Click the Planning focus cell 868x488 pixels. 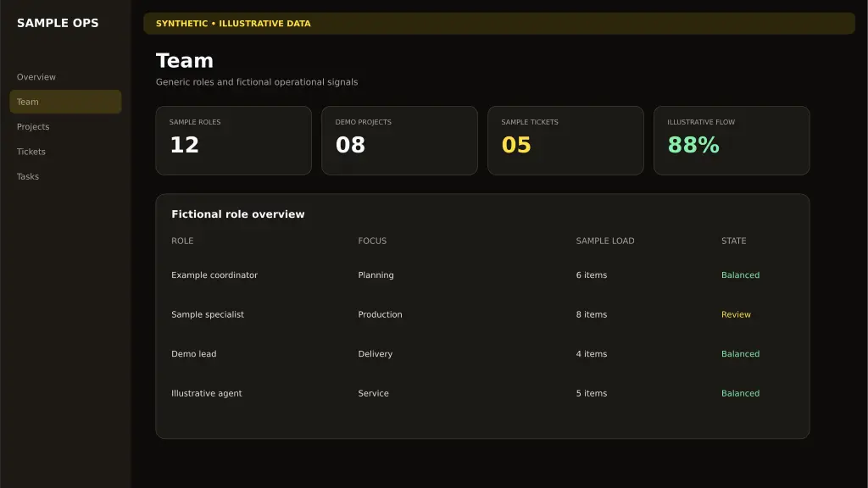(376, 275)
